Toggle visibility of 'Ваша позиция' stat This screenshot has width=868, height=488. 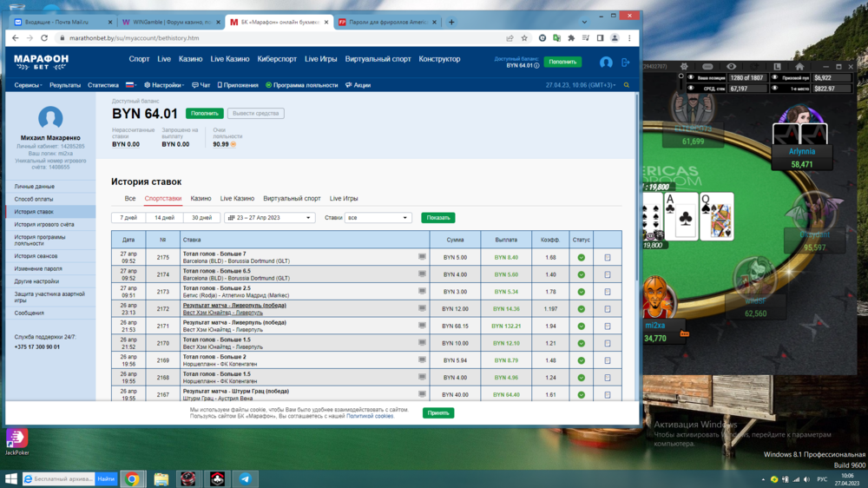[x=691, y=77]
